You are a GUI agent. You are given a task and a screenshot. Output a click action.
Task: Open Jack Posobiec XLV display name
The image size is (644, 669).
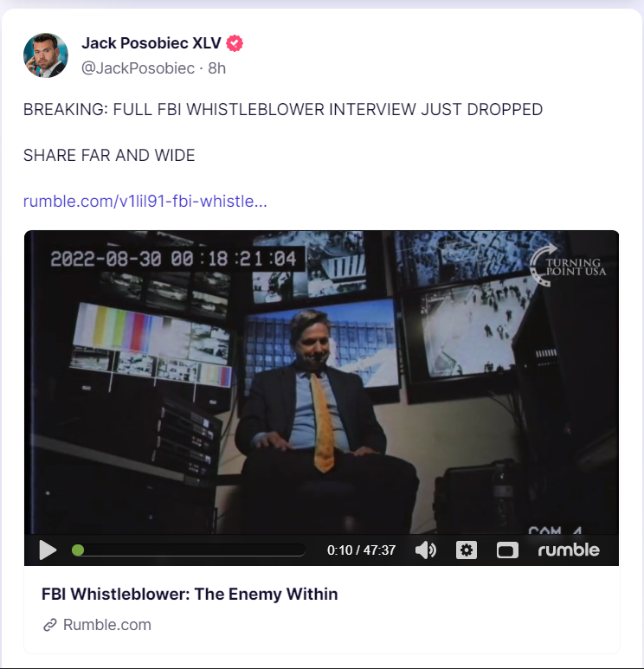pyautogui.click(x=151, y=43)
